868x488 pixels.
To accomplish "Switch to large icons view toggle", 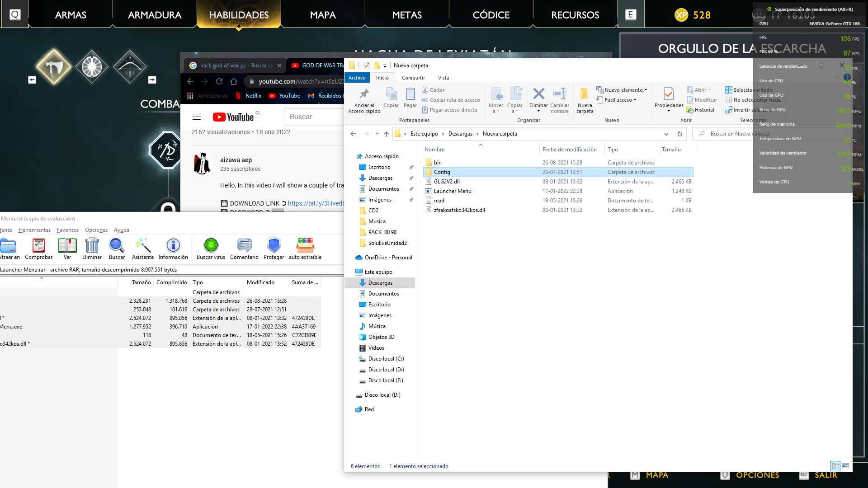I will [845, 466].
